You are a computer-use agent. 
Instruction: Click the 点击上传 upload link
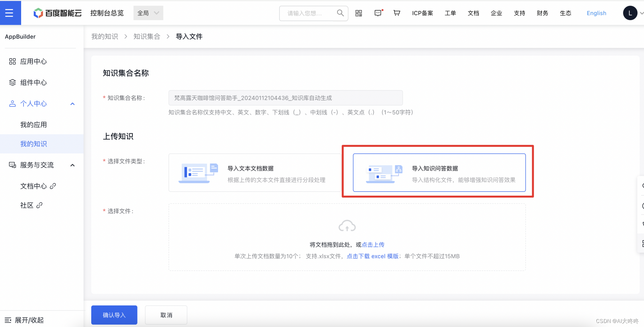[373, 244]
